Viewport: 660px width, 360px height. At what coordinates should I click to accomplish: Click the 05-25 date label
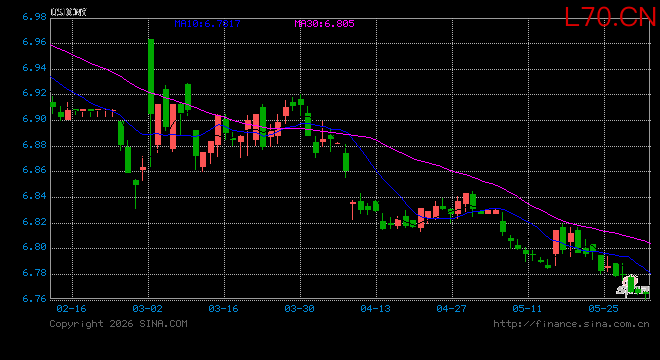[604, 309]
